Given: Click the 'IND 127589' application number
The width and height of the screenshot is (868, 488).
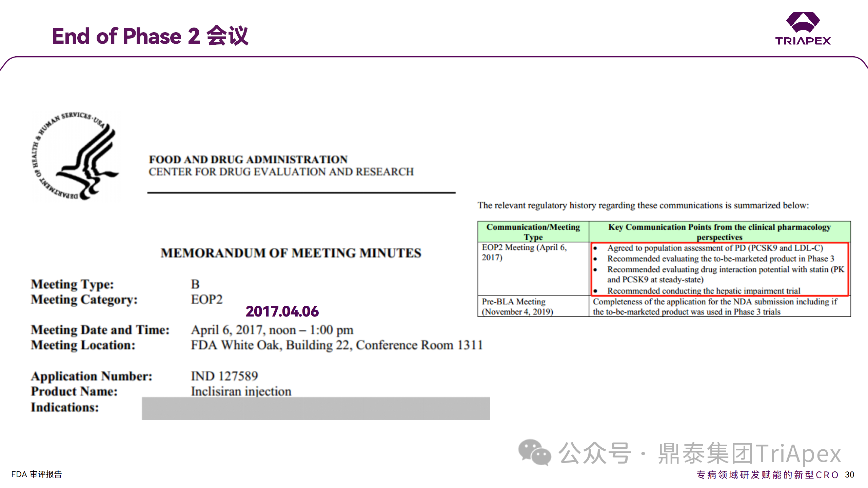Looking at the screenshot, I should [224, 376].
